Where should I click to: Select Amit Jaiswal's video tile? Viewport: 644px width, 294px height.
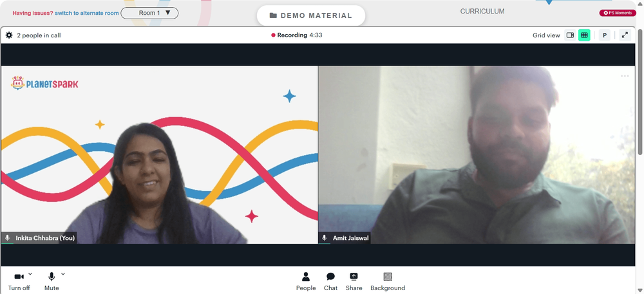point(477,154)
